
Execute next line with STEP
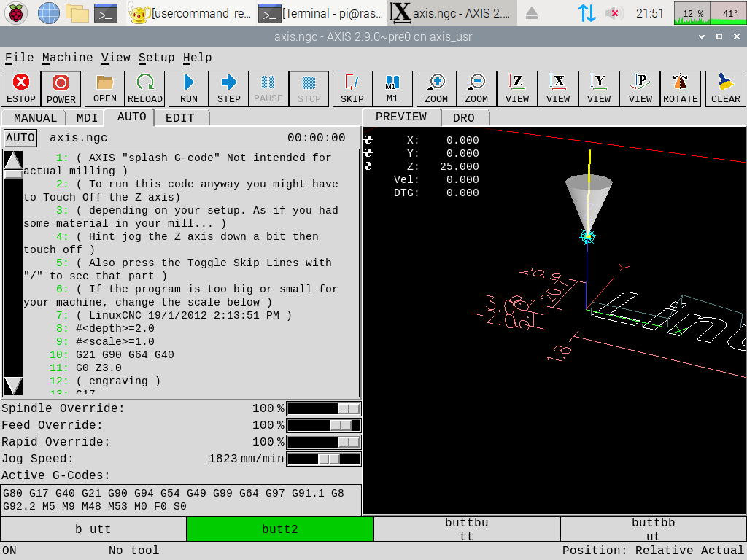click(x=228, y=89)
